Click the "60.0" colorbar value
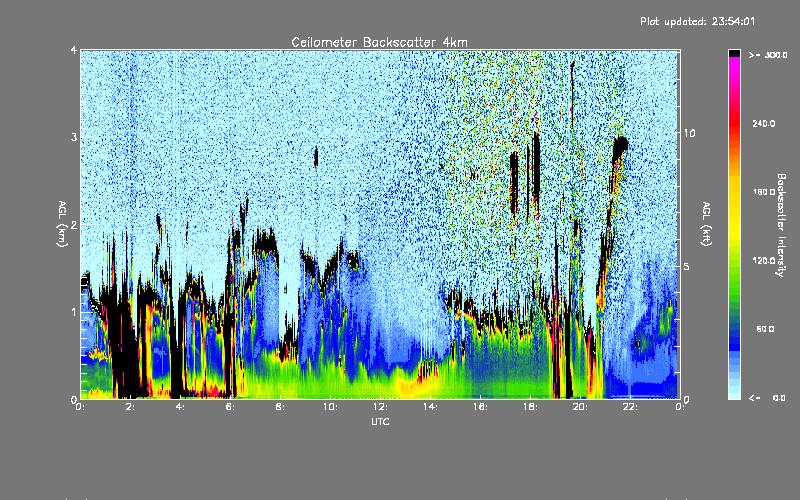 [x=765, y=329]
